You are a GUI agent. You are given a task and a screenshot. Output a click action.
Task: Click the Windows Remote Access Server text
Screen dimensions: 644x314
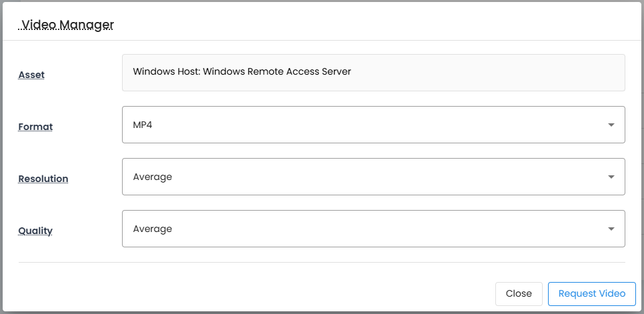tap(277, 71)
